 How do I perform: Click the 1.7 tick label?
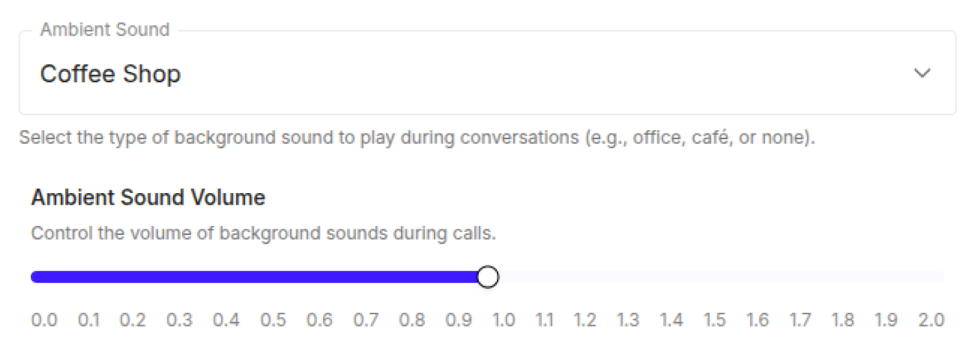point(800,320)
